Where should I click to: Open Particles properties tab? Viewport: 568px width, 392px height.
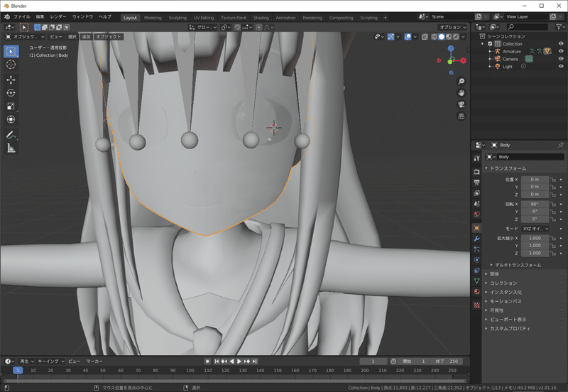pyautogui.click(x=476, y=249)
